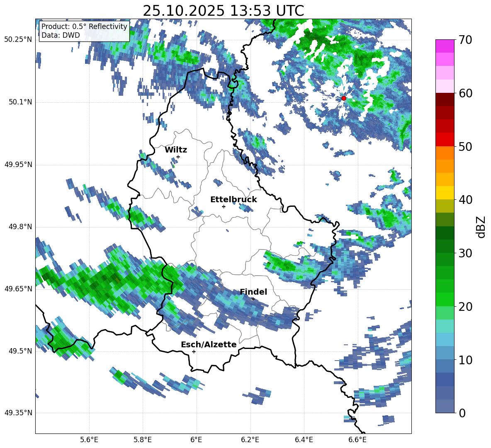Click the 50.25°N latitude label
Image resolution: width=491 pixels, height=448 pixels.
point(19,40)
